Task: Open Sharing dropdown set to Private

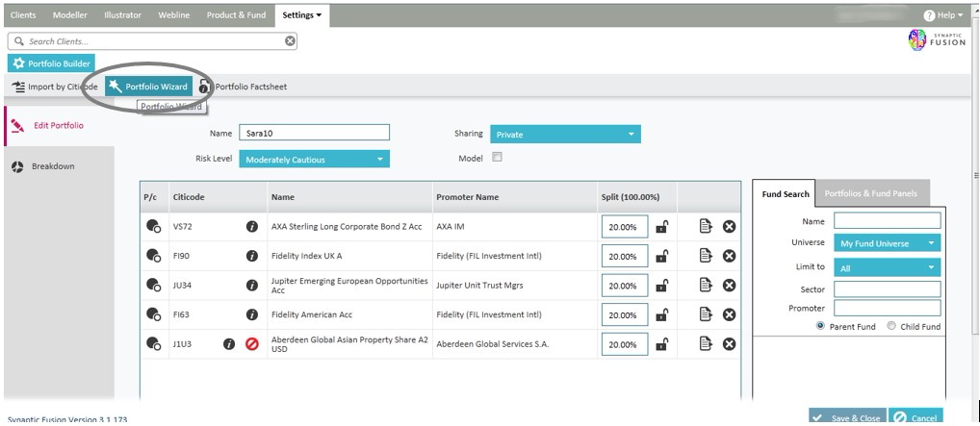Action: coord(564,135)
